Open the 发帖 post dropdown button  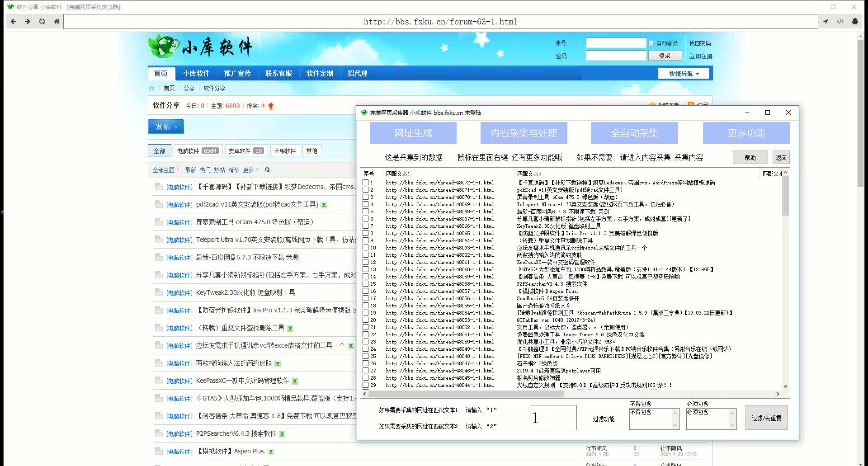coord(166,127)
